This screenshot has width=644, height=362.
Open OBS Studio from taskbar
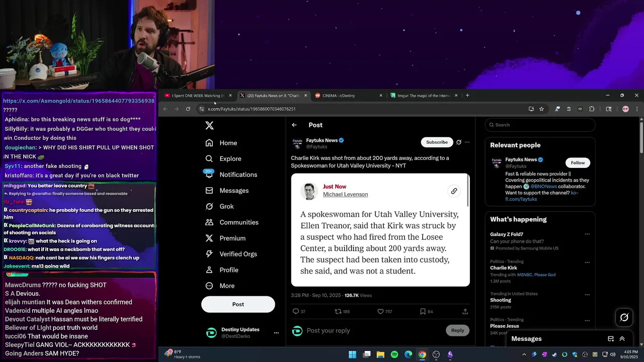click(436, 354)
